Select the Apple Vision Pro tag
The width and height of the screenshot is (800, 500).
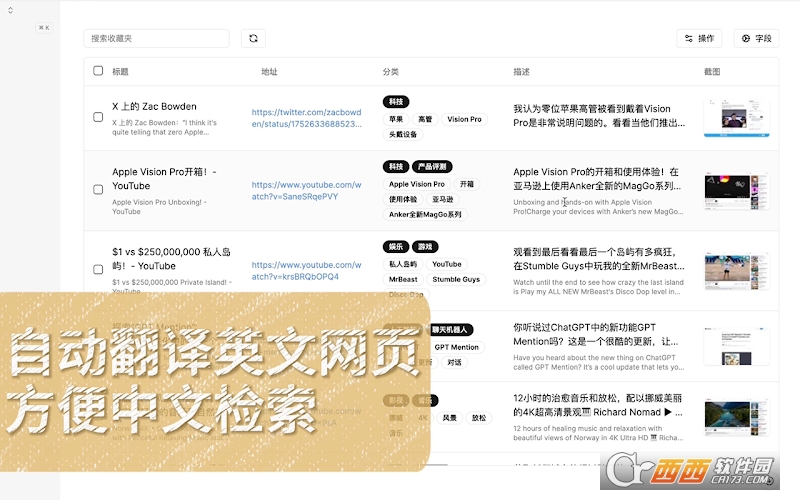[417, 184]
